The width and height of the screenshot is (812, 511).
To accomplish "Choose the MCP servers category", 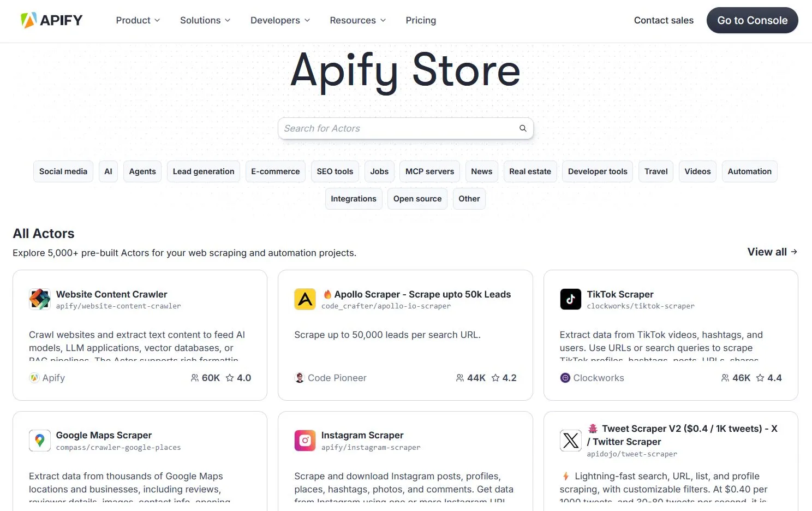I will [x=429, y=171].
